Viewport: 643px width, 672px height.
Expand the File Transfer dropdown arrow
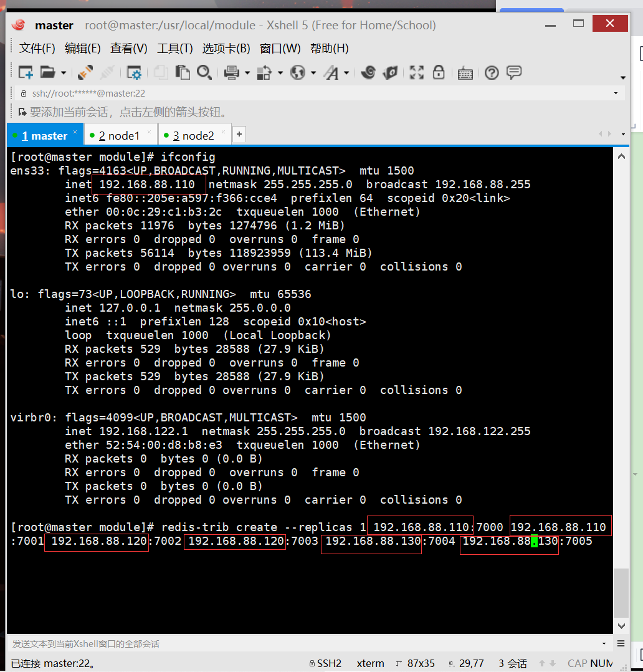[x=280, y=74]
